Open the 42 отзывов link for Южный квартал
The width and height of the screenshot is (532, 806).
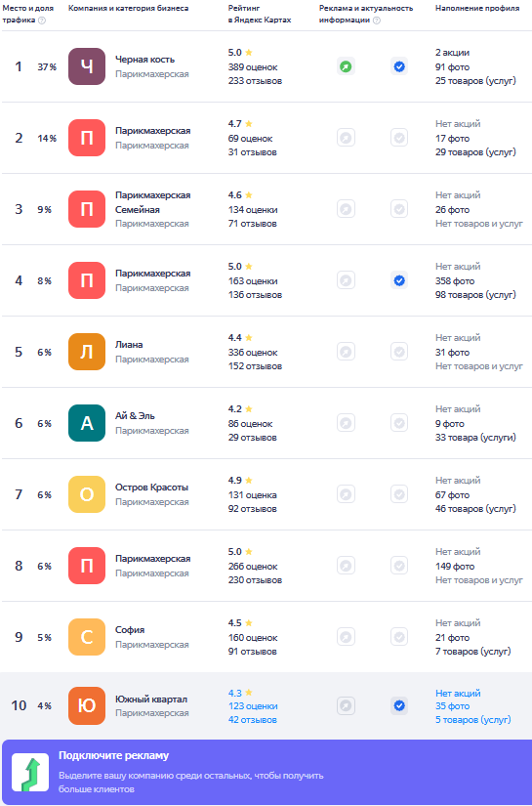coord(252,720)
